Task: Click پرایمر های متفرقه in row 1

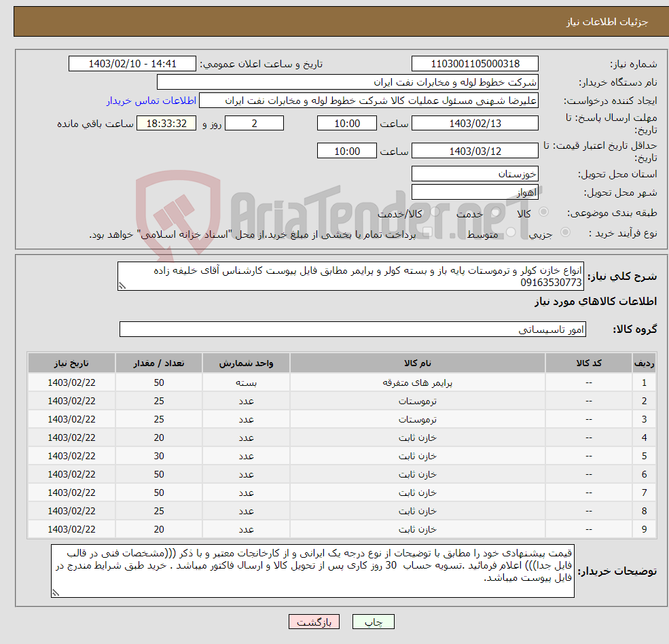Action: [418, 383]
